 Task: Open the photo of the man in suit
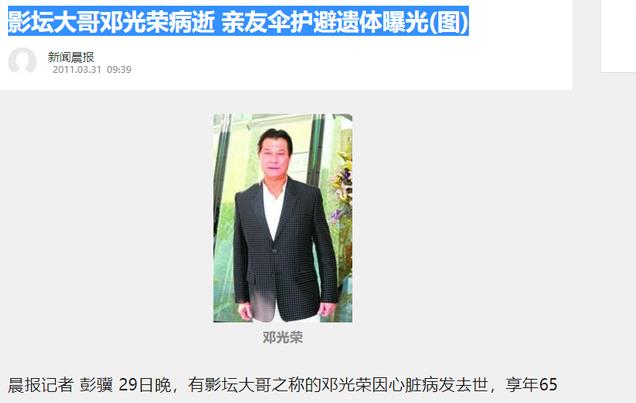coord(283,218)
